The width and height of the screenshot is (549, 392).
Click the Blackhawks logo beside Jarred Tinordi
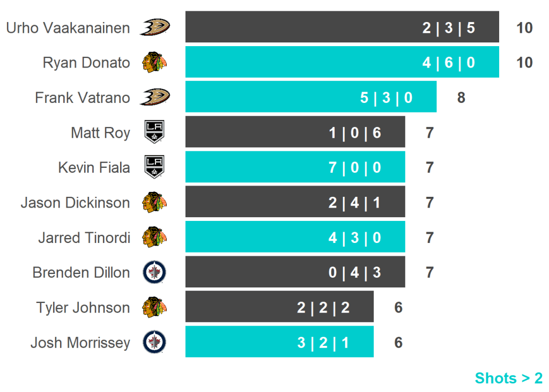155,237
